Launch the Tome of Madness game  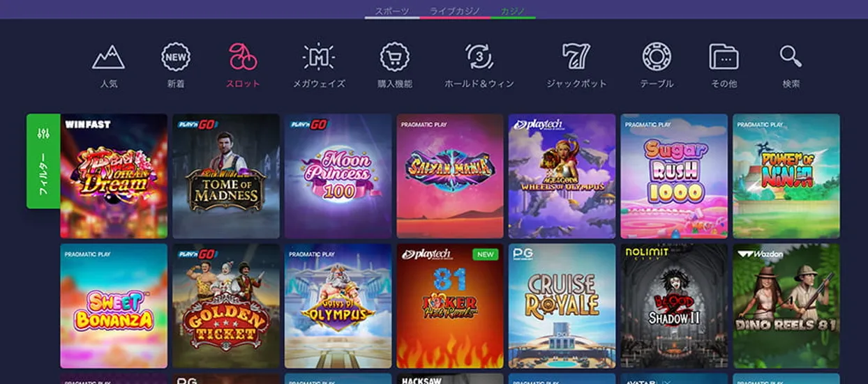(x=226, y=176)
